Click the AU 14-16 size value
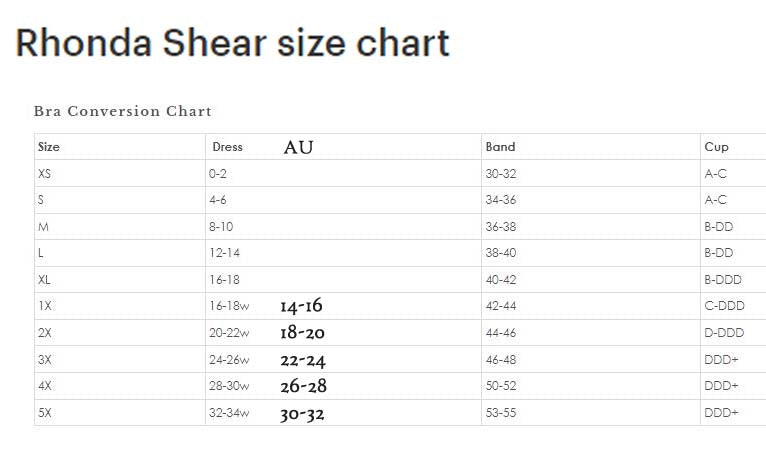Screen dimensions: 766x463 point(301,306)
